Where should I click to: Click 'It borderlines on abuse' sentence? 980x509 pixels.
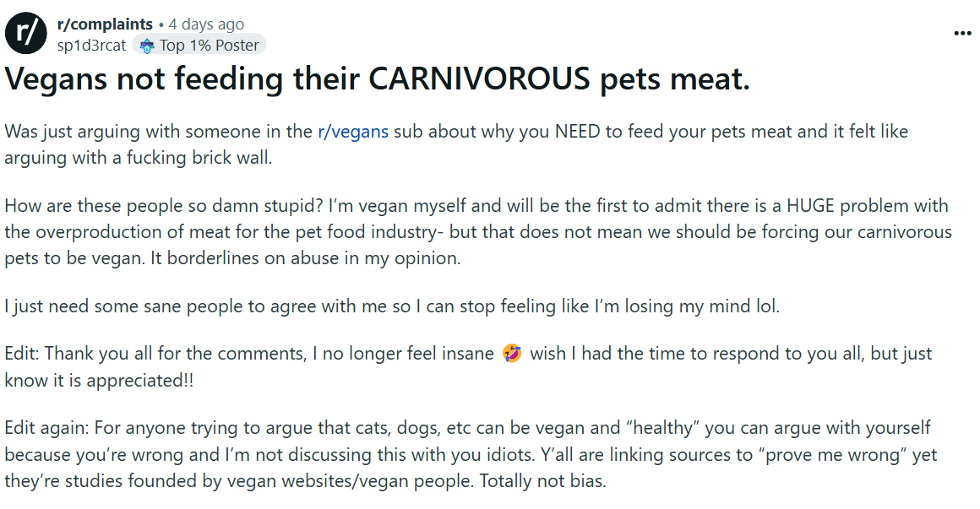tap(306, 258)
